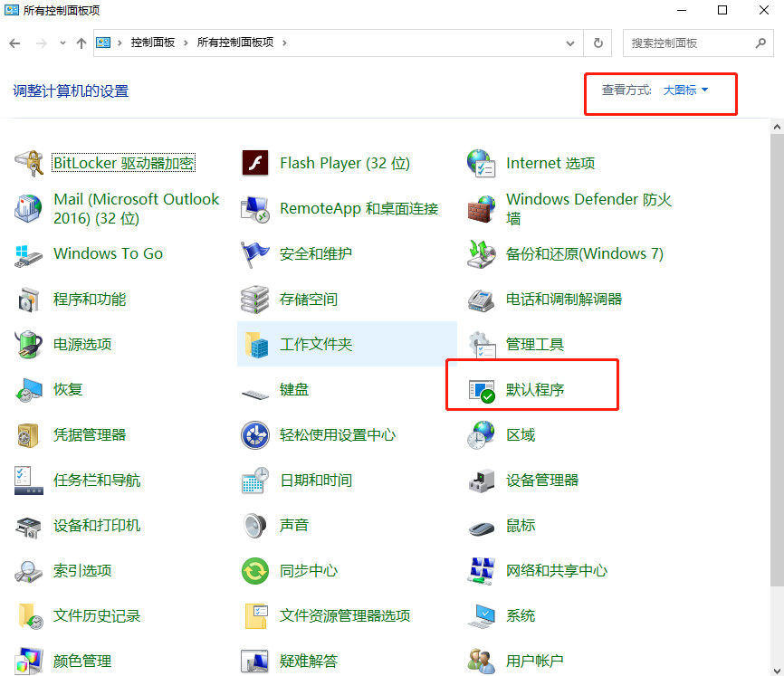The image size is (784, 676).
Task: Click the 日期和时间 calendar icon
Action: 255,481
